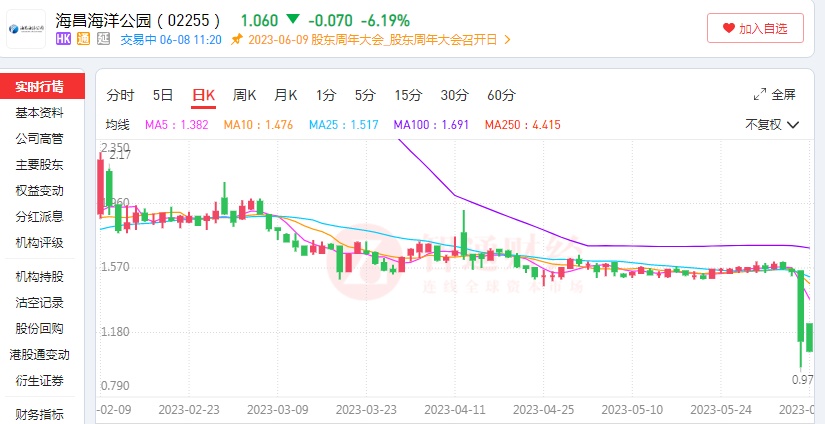
Task: Toggle the MA25 moving average line
Action: pyautogui.click(x=344, y=125)
